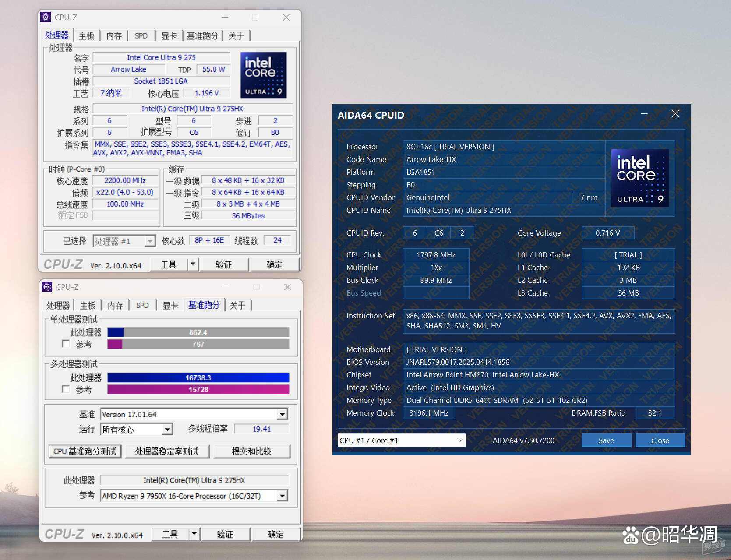Click 此处理器 field Intel(R) Core(TM) Ultra 9 275HX

pos(194,480)
